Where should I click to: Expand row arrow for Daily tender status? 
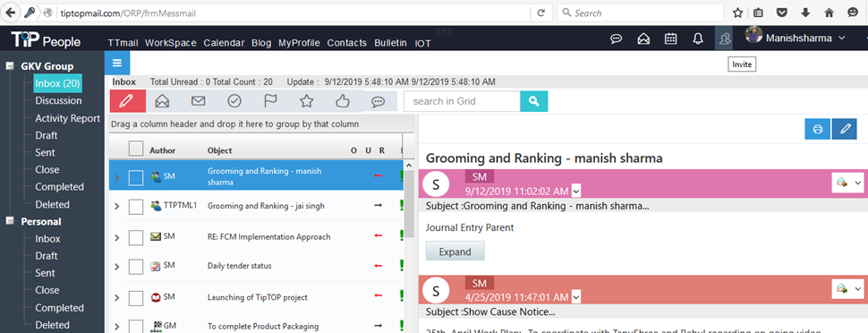pyautogui.click(x=117, y=267)
